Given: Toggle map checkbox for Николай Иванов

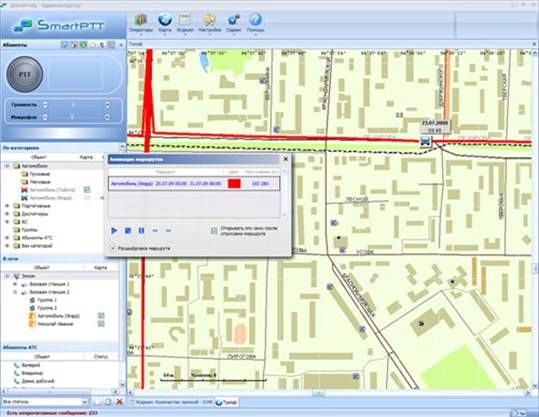Looking at the screenshot, I should click(x=101, y=323).
